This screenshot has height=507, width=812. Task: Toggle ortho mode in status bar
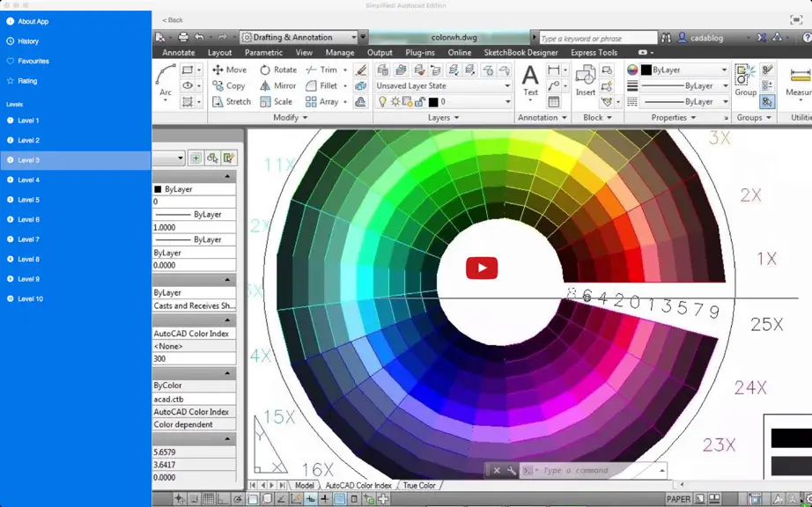click(x=223, y=499)
